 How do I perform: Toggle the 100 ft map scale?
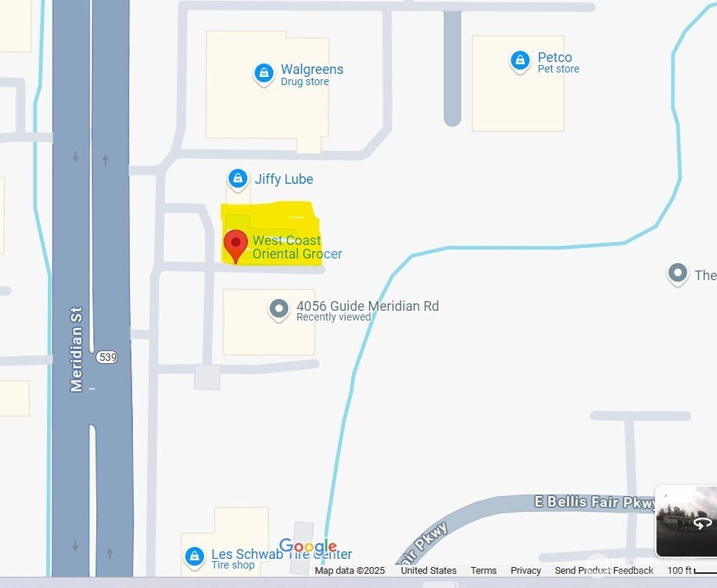[692, 570]
